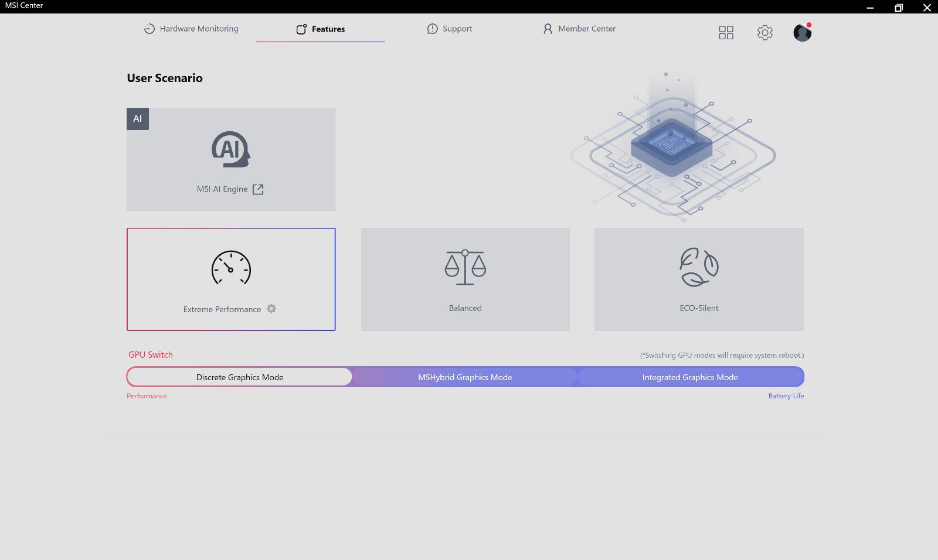This screenshot has height=560, width=938.
Task: Click the Member Center person icon
Action: (548, 29)
